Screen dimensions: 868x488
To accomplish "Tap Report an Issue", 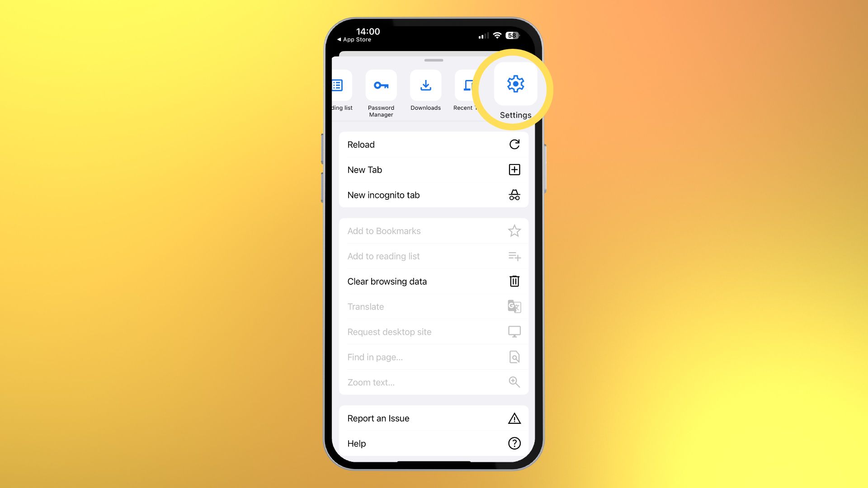I will pyautogui.click(x=434, y=418).
